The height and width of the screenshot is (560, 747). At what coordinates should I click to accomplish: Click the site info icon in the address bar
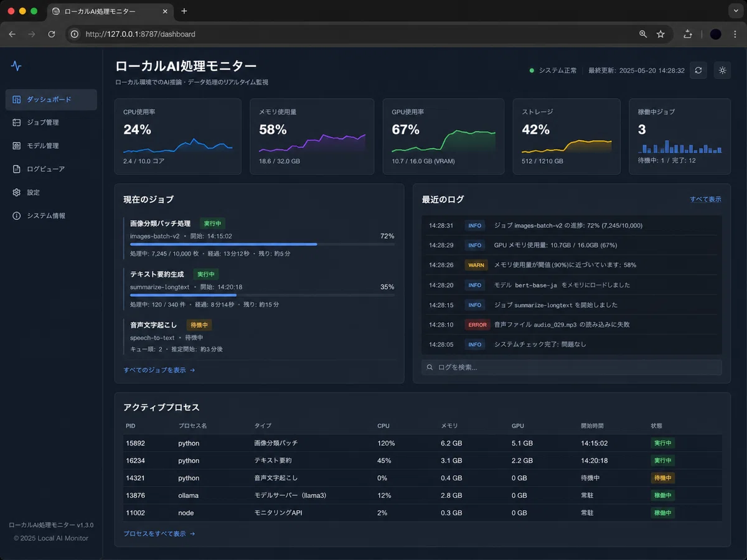[x=75, y=34]
